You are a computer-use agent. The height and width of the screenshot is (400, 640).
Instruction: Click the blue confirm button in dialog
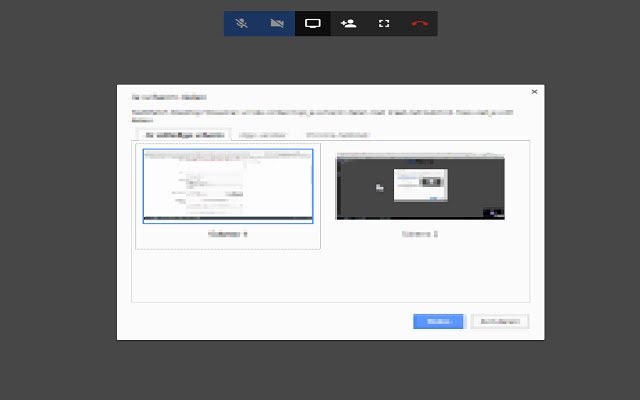tap(438, 322)
